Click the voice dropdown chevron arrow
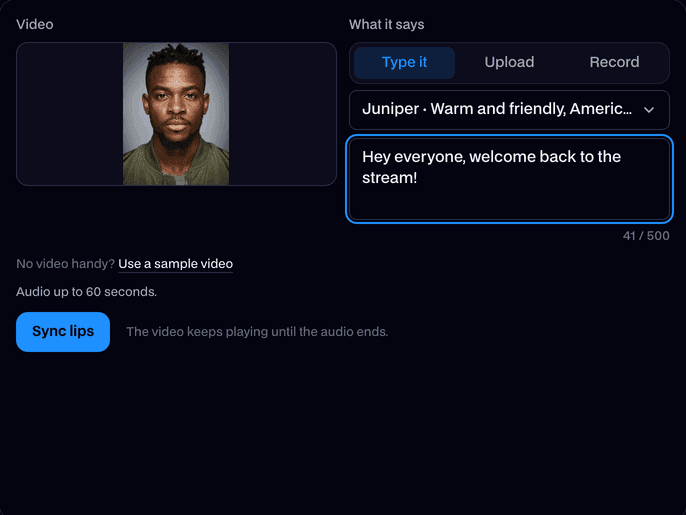This screenshot has height=515, width=686. point(649,110)
